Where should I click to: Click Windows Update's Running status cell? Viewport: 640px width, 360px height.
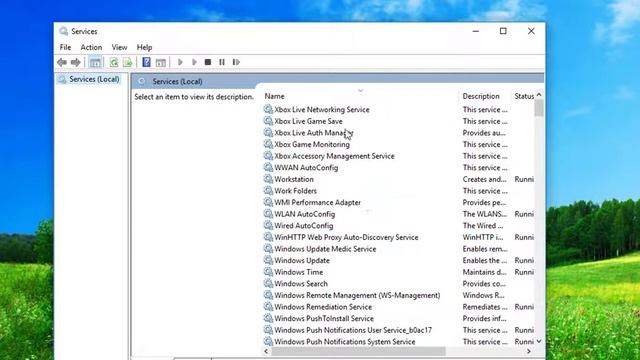[x=524, y=260]
